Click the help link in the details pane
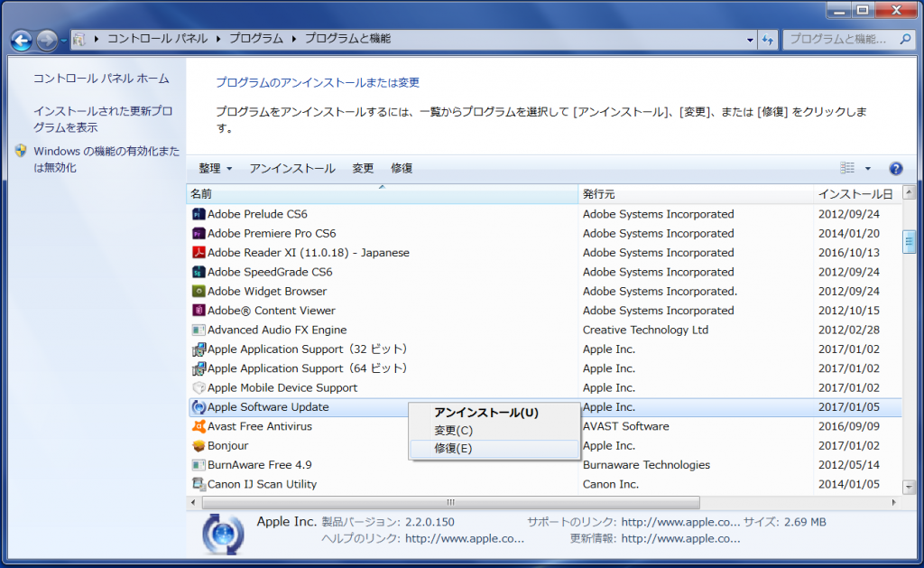 coord(465,538)
